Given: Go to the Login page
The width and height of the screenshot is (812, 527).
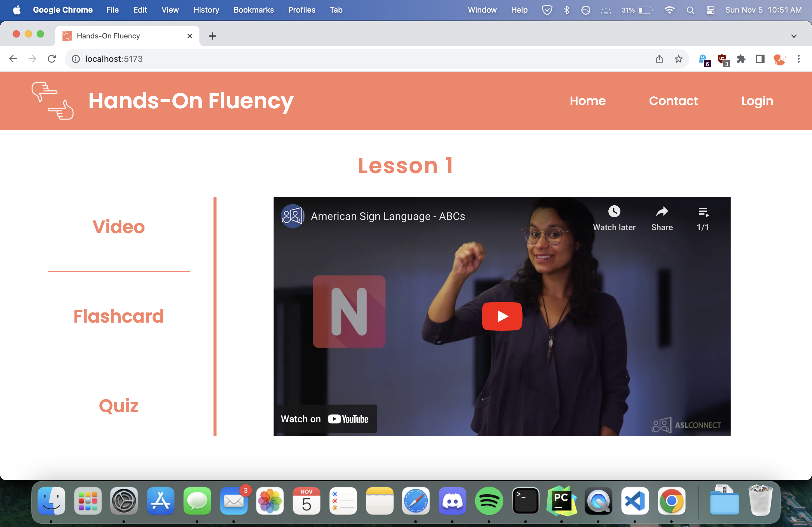Looking at the screenshot, I should (x=757, y=101).
